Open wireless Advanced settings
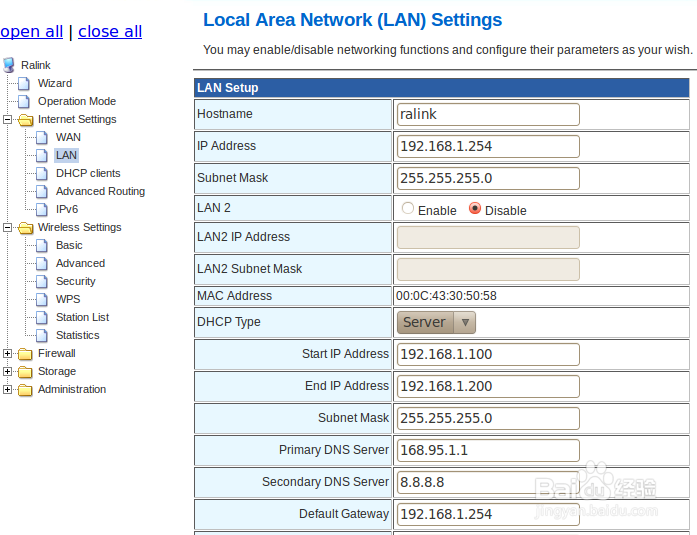The width and height of the screenshot is (697, 535). pos(80,264)
